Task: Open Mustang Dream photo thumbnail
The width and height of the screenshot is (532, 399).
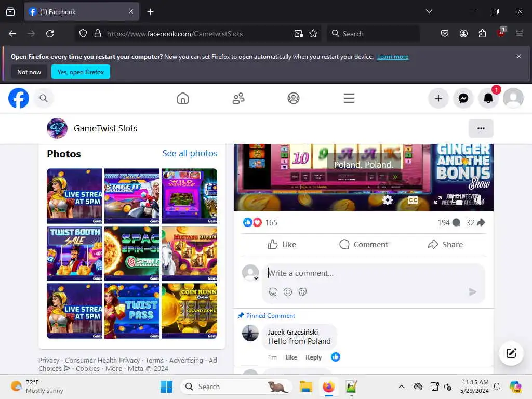Action: click(189, 254)
